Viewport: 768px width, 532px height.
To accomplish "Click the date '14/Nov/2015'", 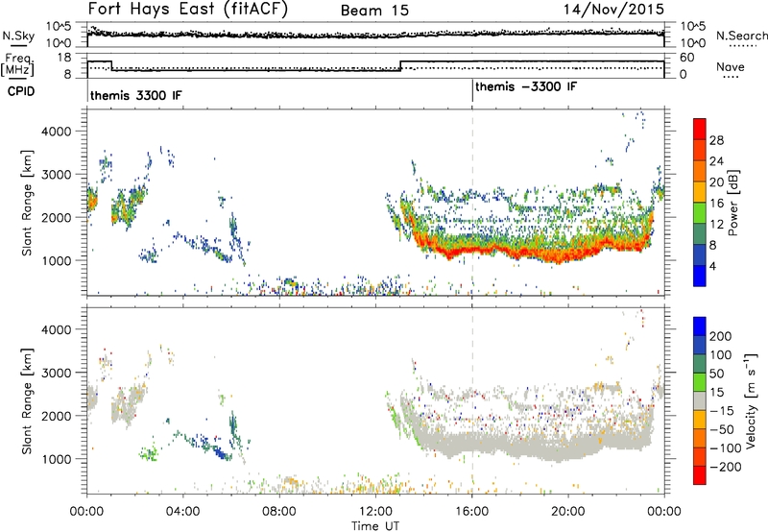I will coord(613,9).
